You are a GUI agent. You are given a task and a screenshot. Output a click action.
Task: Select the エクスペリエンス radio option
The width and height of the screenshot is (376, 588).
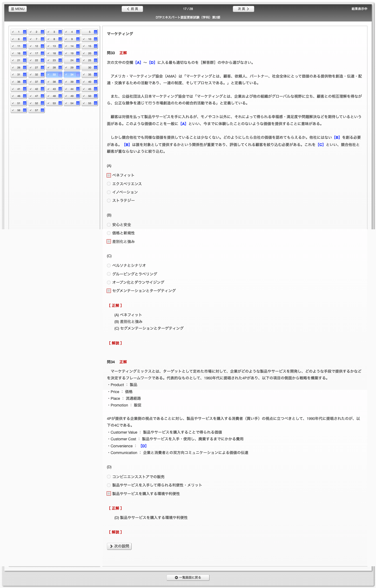109,184
